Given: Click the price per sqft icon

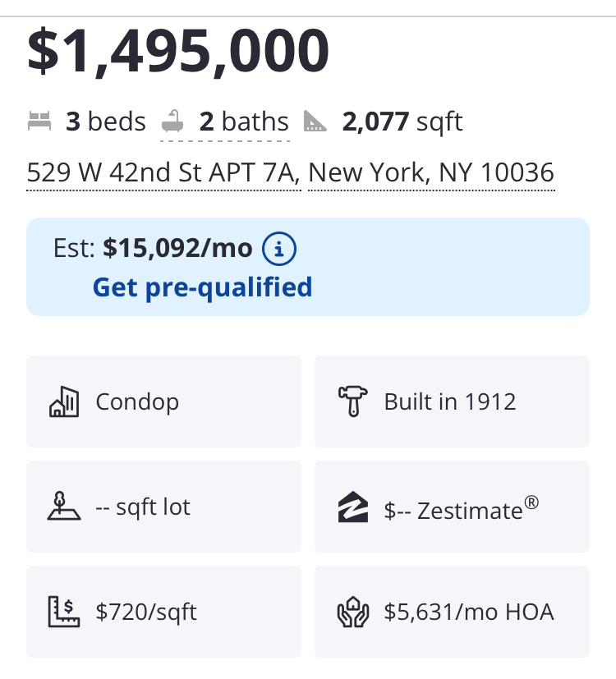Looking at the screenshot, I should click(x=64, y=612).
